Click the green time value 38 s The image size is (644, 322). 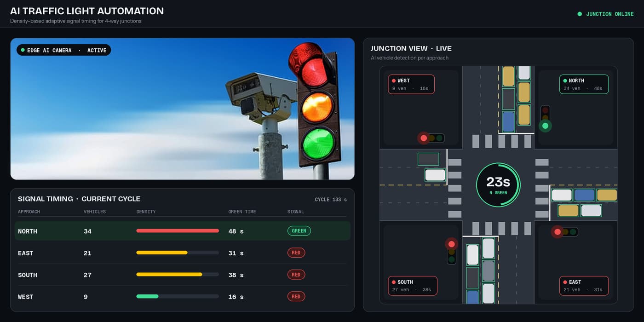(x=236, y=275)
